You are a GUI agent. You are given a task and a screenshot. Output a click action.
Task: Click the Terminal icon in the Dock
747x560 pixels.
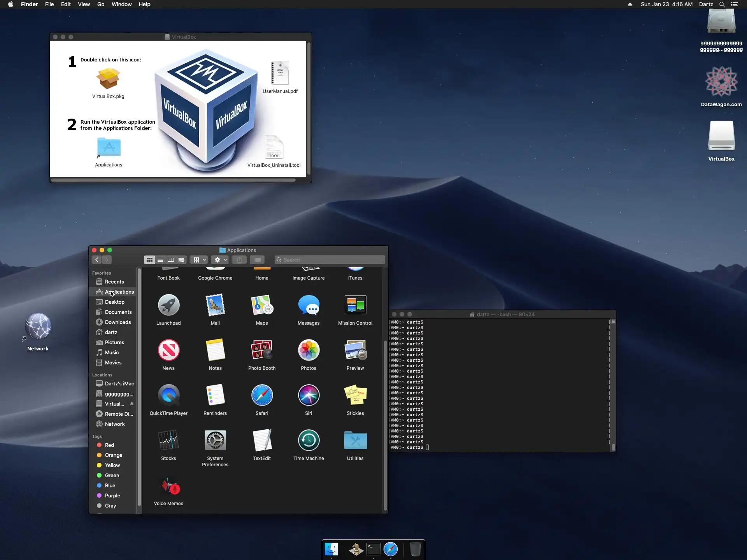coord(373,549)
